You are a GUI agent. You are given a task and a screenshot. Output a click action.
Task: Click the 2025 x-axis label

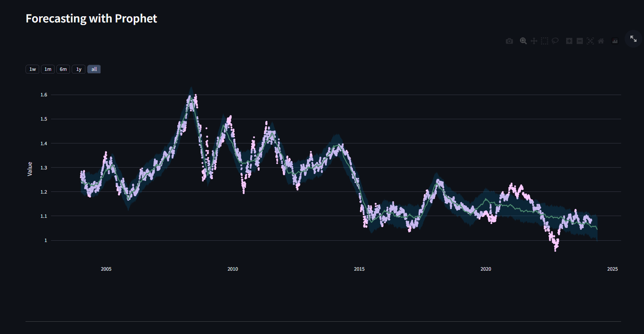coord(612,269)
